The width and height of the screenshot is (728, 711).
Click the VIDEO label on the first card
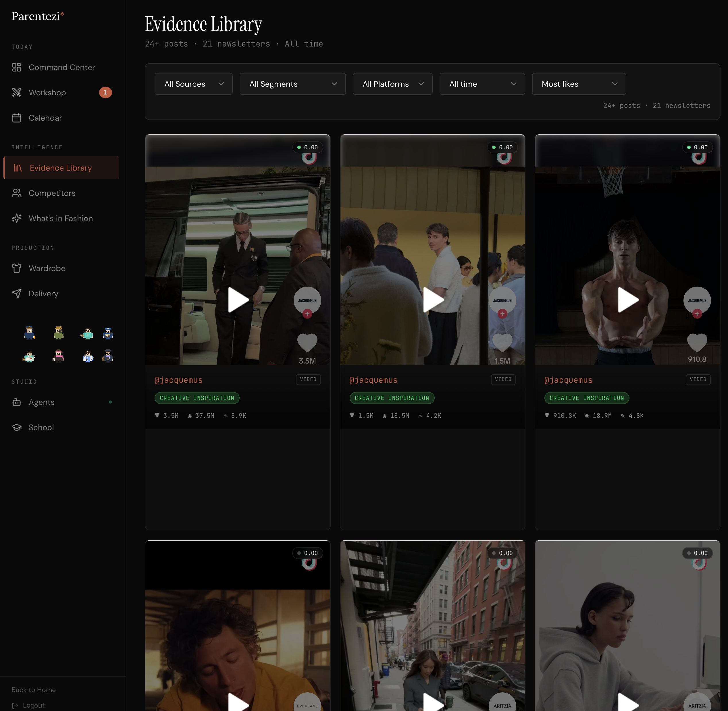click(309, 379)
